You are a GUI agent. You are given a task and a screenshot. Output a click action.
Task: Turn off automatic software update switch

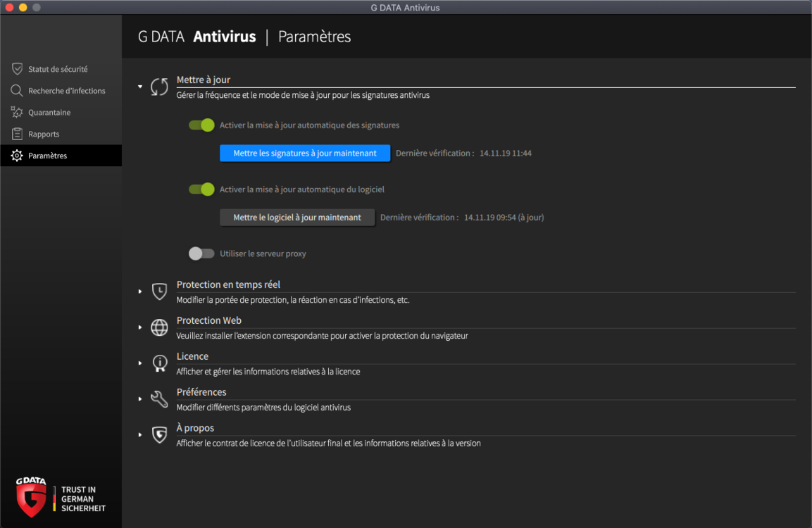[201, 189]
